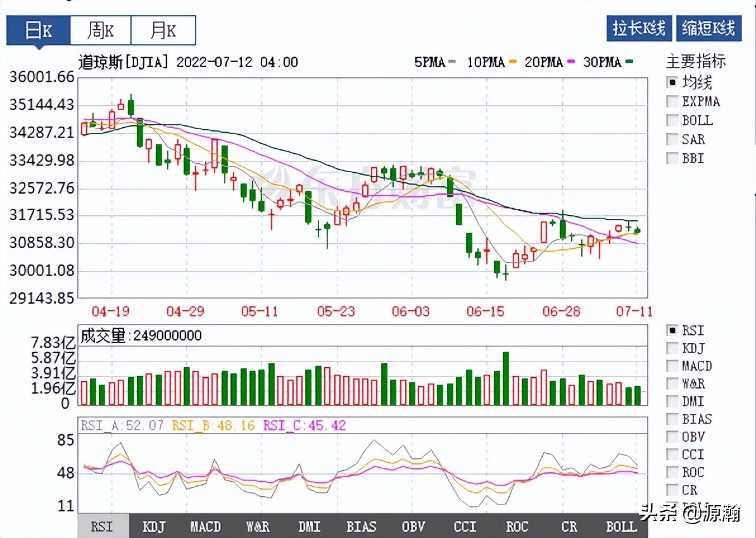
Task: Open the BOLL tab in bottom bar
Action: click(x=621, y=526)
